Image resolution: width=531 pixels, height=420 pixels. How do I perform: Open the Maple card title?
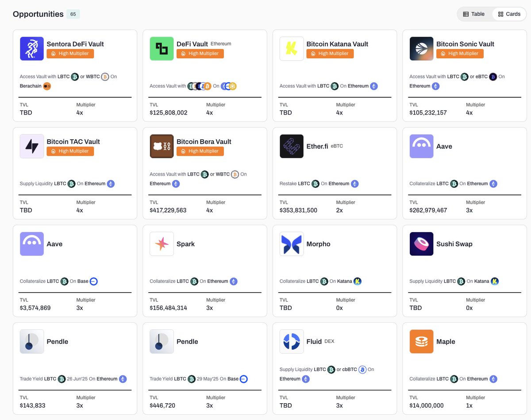(x=446, y=342)
